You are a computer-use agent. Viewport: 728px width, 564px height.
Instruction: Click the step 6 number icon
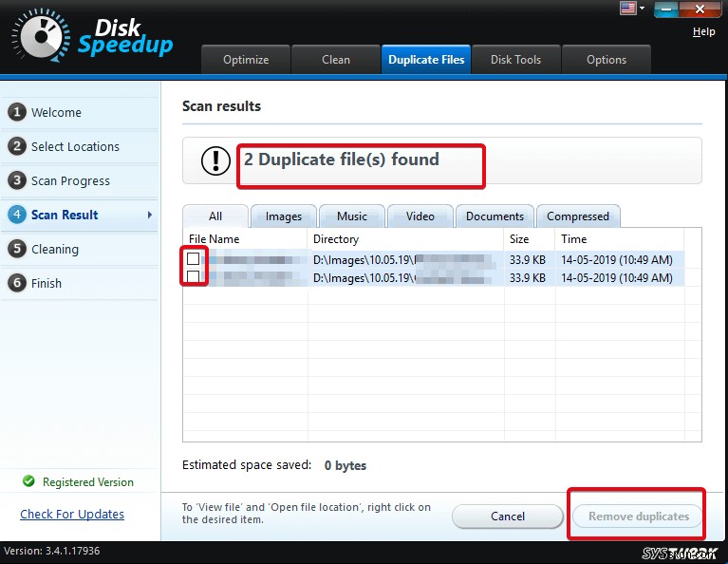(x=17, y=283)
